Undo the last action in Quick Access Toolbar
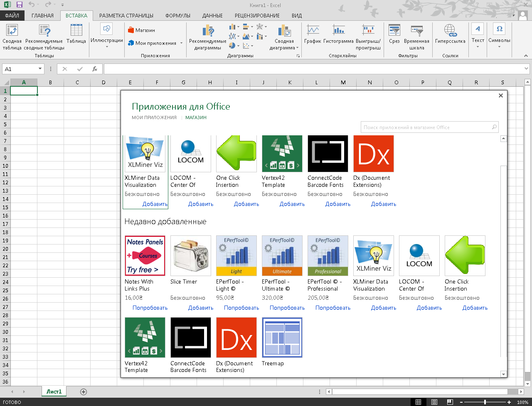The height and width of the screenshot is (406, 532). [32, 5]
